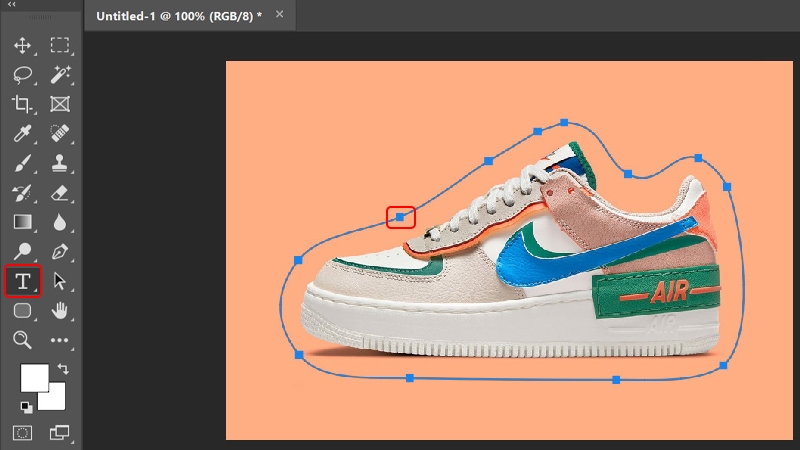
Task: Select the Magic Wand tool
Action: (60, 74)
